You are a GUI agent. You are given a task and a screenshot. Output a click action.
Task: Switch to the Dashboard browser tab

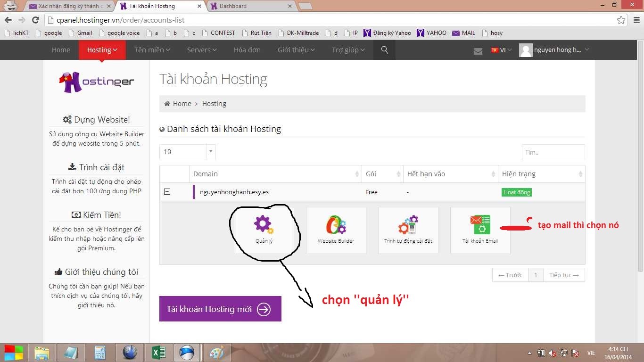(250, 6)
